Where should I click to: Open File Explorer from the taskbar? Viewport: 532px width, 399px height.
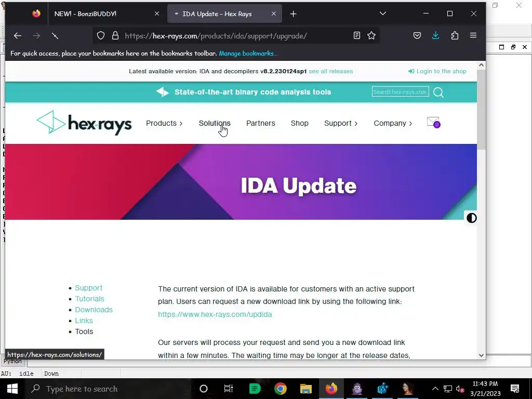305,389
